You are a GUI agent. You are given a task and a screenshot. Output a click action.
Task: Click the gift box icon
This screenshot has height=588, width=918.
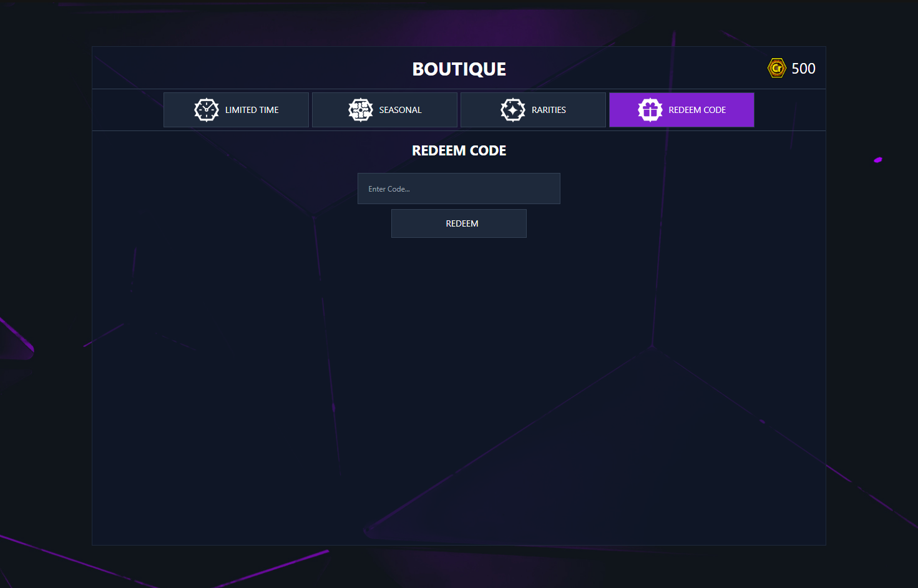(650, 110)
